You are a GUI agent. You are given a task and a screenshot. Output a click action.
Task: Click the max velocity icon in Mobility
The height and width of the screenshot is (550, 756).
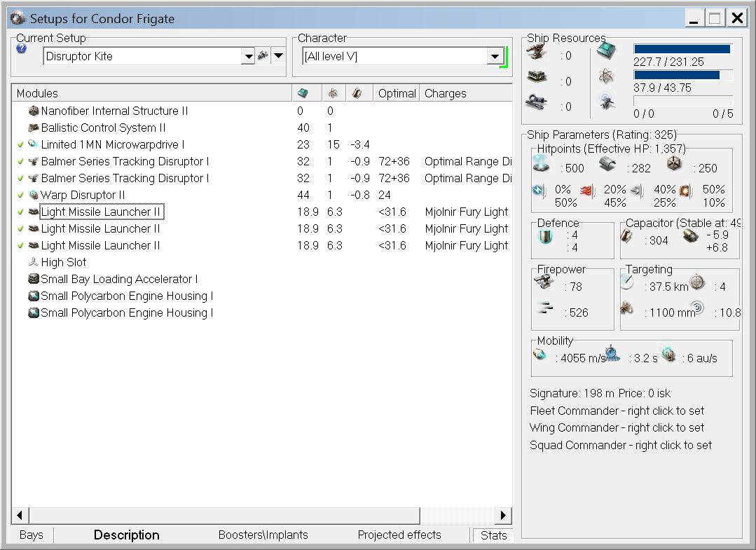[x=539, y=355]
